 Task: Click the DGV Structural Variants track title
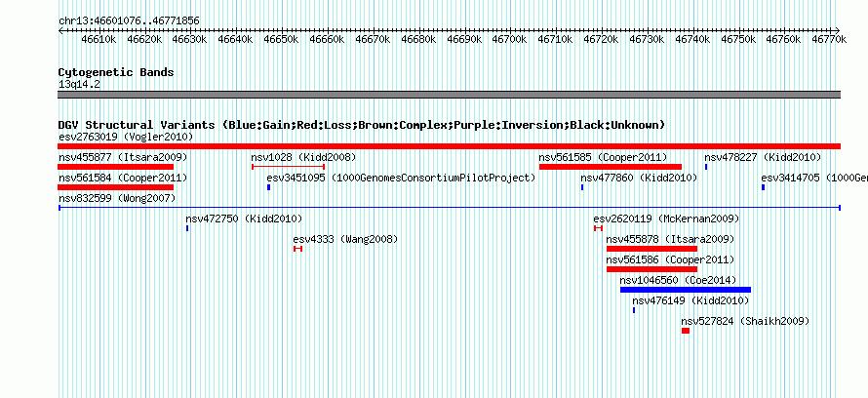(x=362, y=125)
